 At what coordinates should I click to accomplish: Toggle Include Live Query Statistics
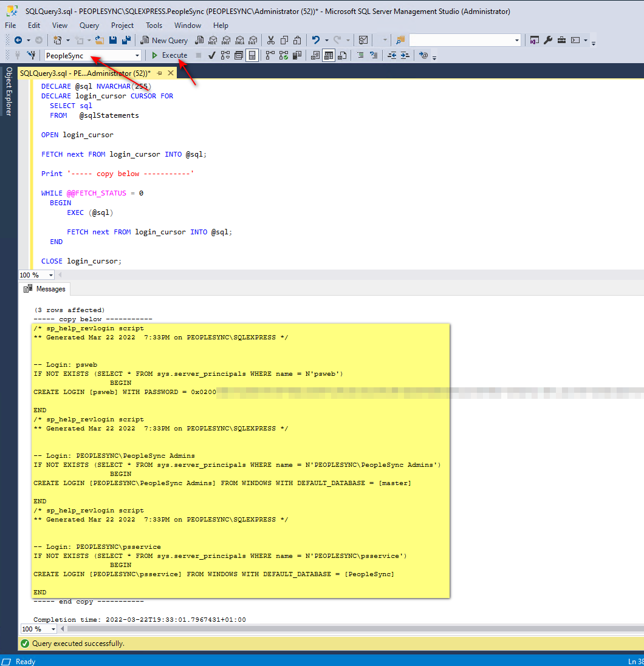point(284,55)
